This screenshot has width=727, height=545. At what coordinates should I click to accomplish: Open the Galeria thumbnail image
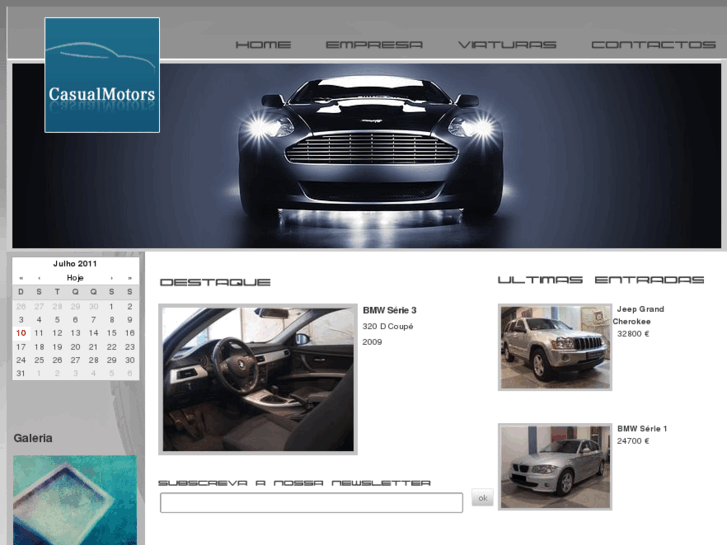(x=75, y=500)
